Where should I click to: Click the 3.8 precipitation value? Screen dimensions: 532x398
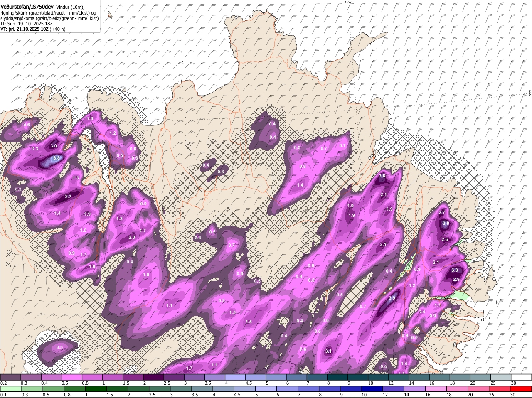coord(446,224)
